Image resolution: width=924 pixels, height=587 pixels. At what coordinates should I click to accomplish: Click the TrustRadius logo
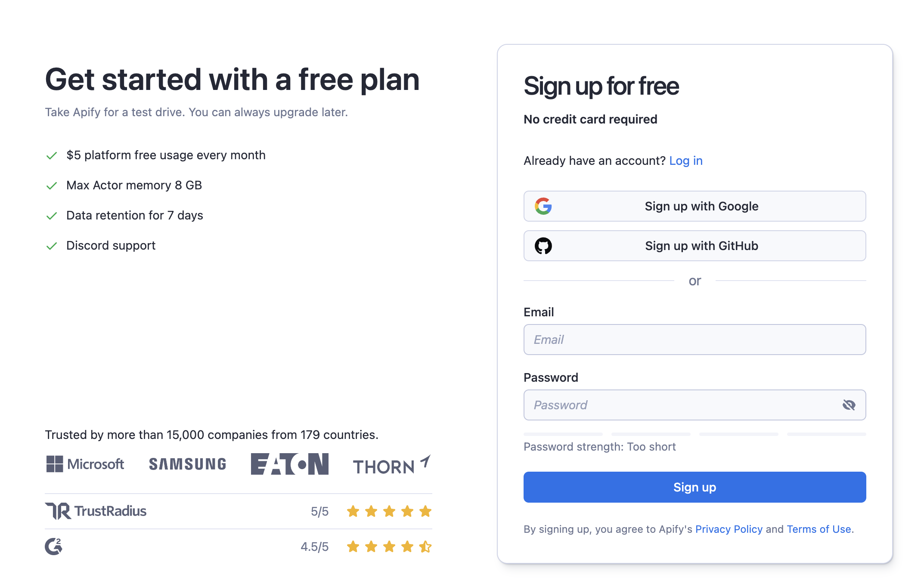click(x=96, y=511)
